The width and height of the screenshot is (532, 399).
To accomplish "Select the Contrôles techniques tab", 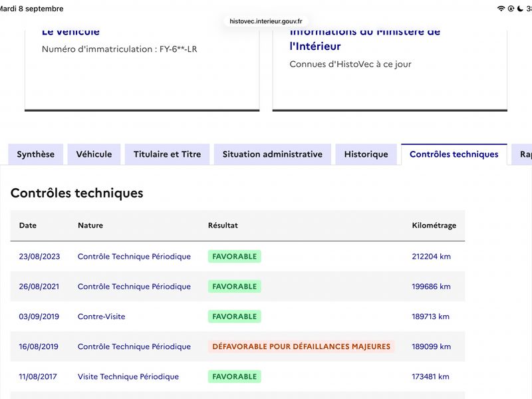I will pyautogui.click(x=454, y=154).
